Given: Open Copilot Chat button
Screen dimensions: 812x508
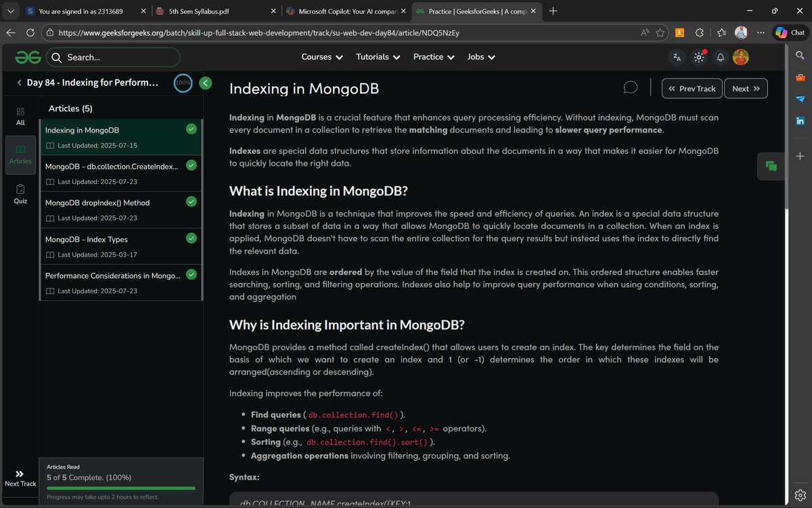Looking at the screenshot, I should click(790, 33).
